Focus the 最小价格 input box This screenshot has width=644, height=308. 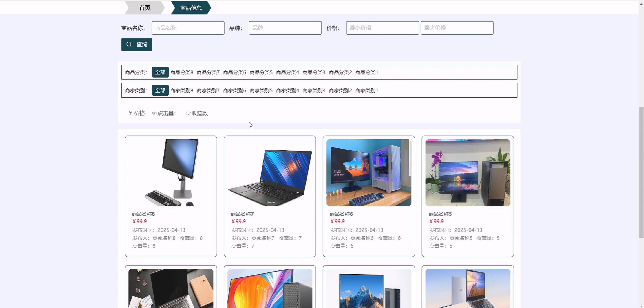382,28
